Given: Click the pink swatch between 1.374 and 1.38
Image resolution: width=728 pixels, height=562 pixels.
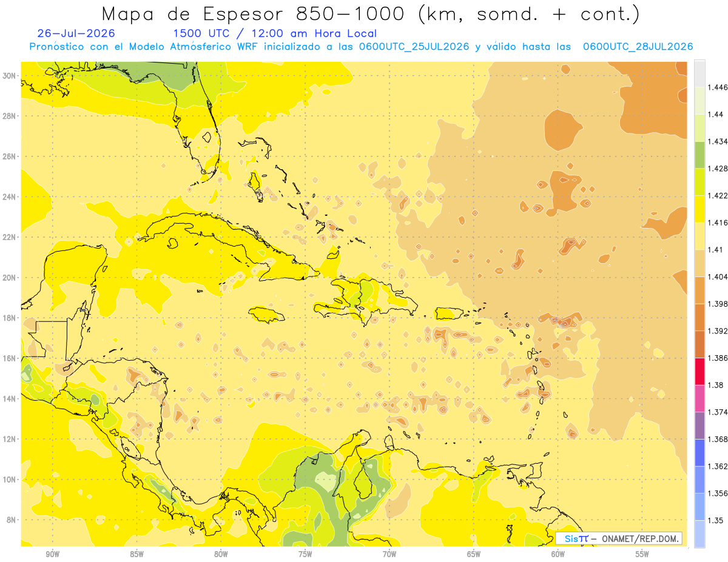Looking at the screenshot, I should [x=699, y=398].
